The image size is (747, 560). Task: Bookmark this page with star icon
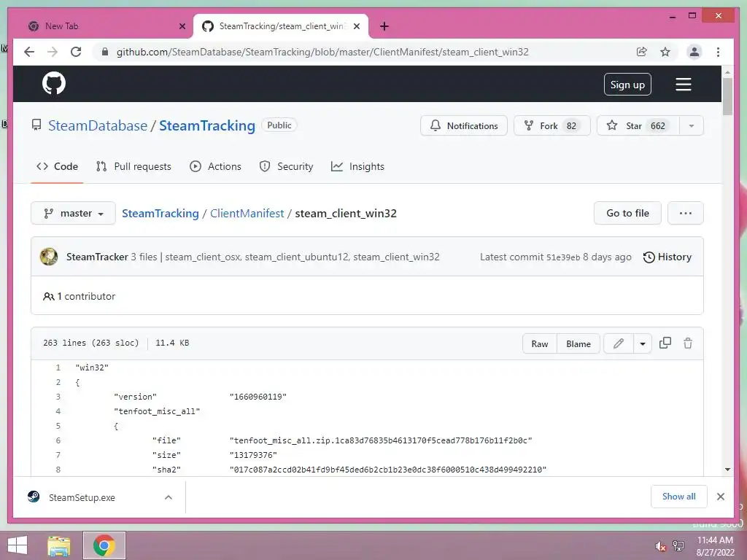pos(665,52)
